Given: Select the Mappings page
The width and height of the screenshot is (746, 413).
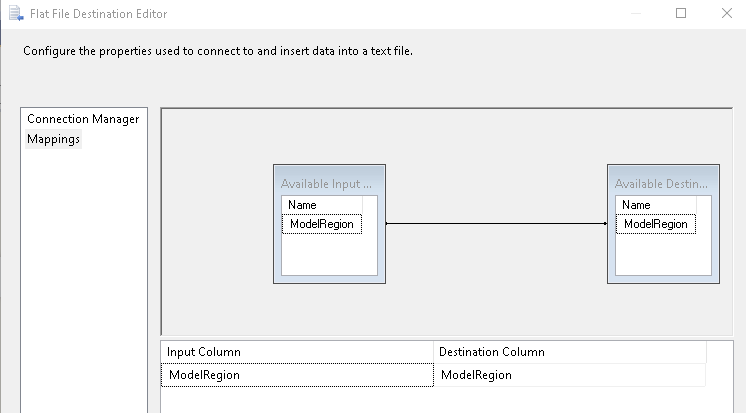Looking at the screenshot, I should click(x=54, y=139).
